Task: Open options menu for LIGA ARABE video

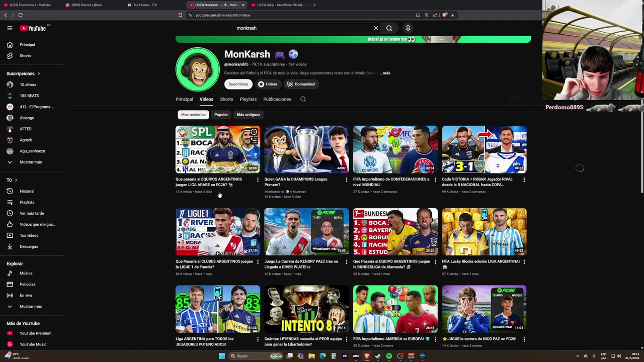Action: click(x=258, y=179)
